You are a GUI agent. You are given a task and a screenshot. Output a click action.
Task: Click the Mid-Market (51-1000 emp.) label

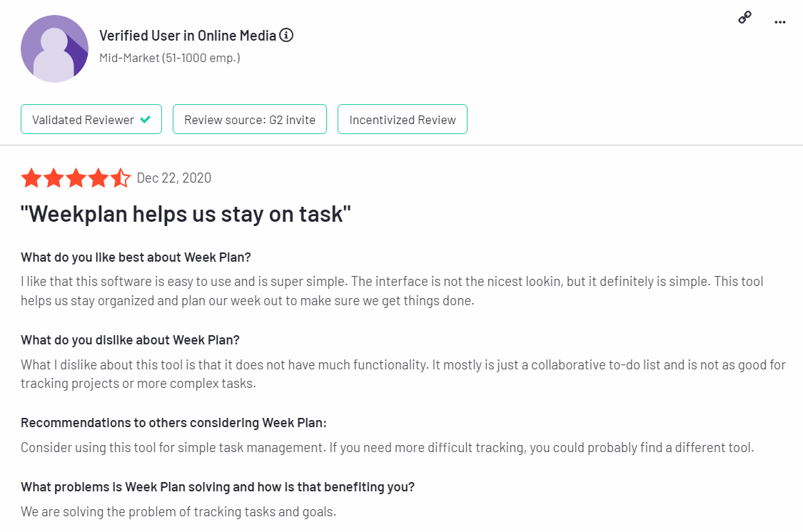click(170, 58)
